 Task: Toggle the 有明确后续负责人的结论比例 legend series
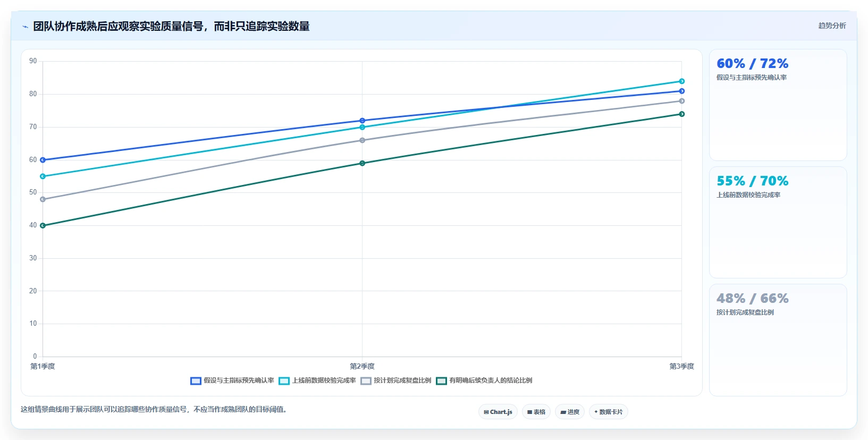[484, 380]
